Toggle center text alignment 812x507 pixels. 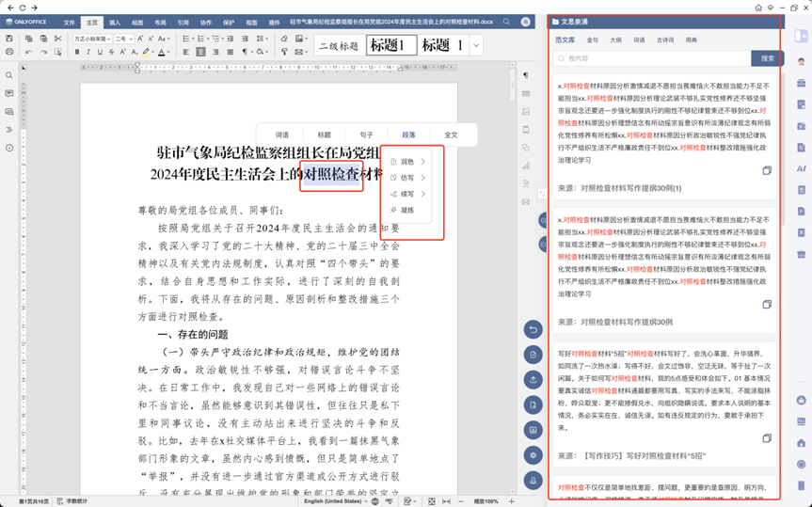200,53
